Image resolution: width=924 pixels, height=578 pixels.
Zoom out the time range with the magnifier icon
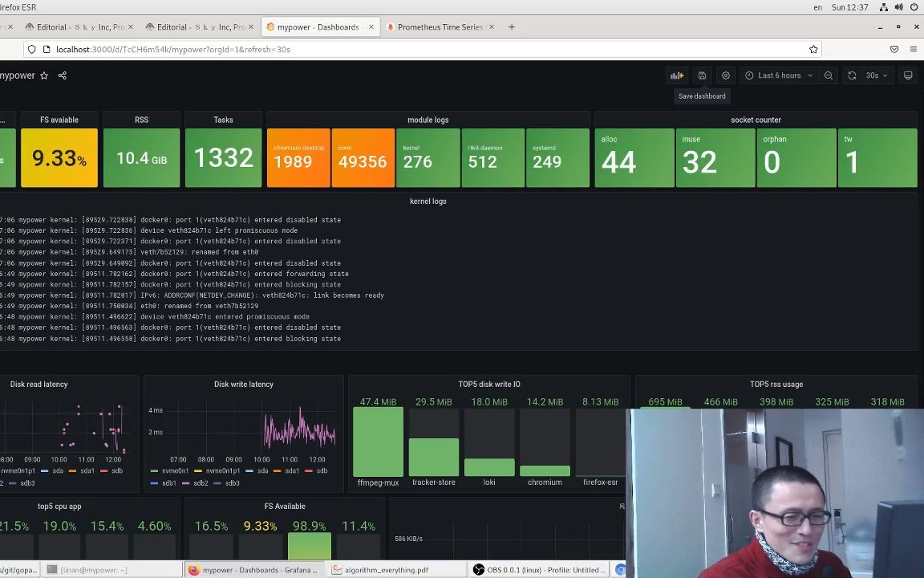coord(829,75)
